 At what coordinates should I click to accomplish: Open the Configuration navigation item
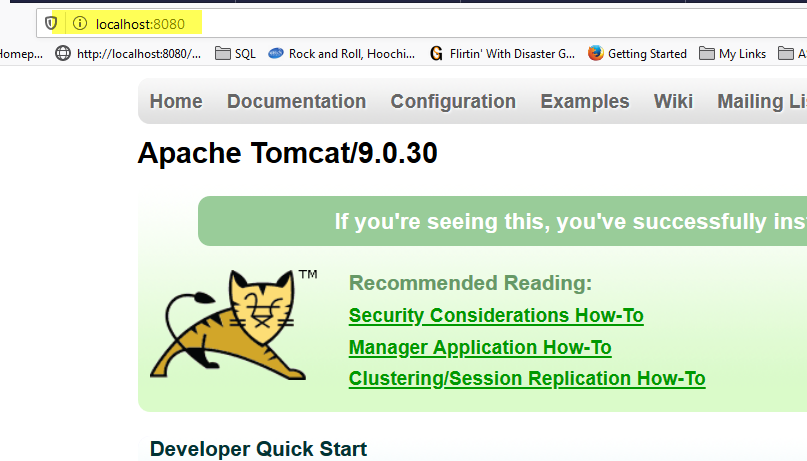click(x=453, y=101)
